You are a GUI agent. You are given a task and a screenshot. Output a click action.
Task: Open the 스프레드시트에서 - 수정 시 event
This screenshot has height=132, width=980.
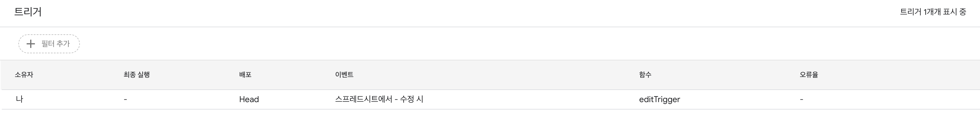click(x=379, y=99)
